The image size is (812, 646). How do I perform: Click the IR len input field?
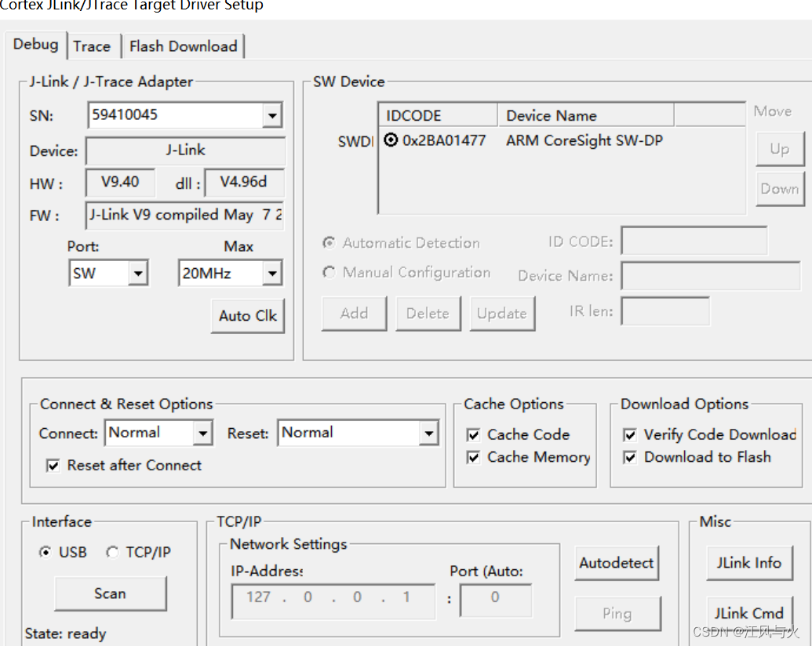[x=665, y=311]
